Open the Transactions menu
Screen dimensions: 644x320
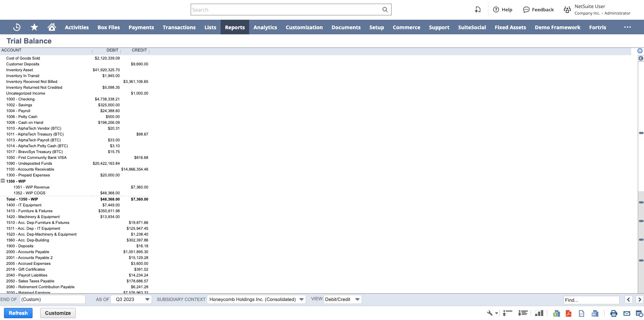[179, 27]
